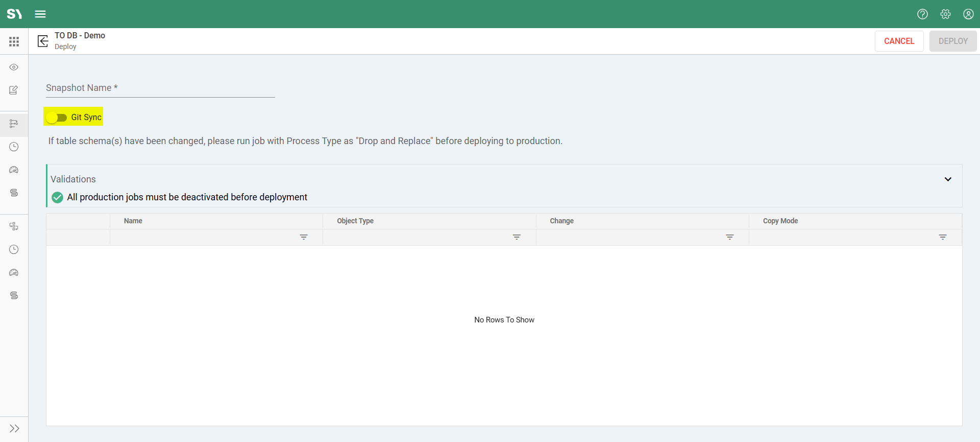The image size is (980, 442).
Task: Open the hamburger main menu
Action: tap(40, 14)
